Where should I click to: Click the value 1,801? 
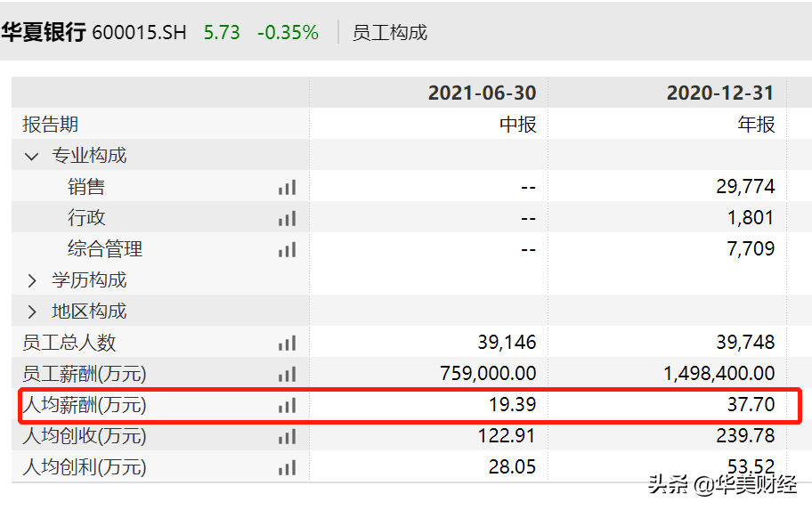tap(751, 218)
